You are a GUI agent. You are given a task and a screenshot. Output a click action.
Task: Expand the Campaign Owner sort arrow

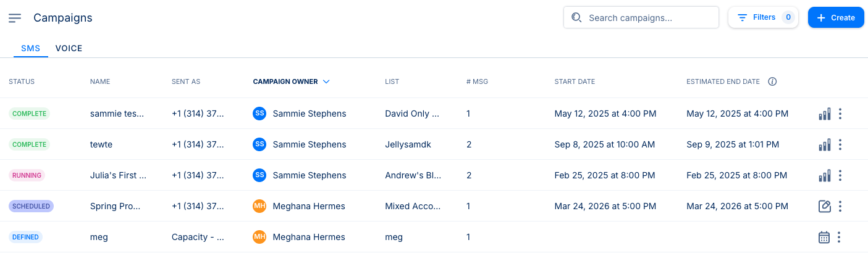(326, 81)
